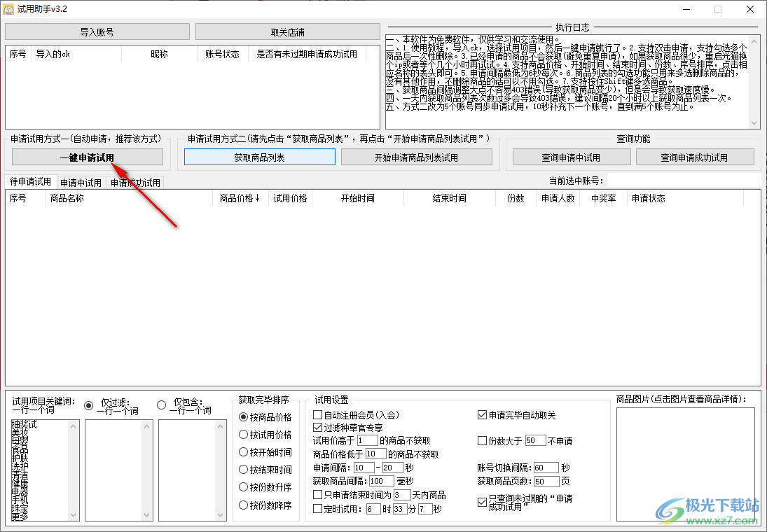Click 获取商品列表 button
Image resolution: width=767 pixels, height=532 pixels.
point(260,157)
